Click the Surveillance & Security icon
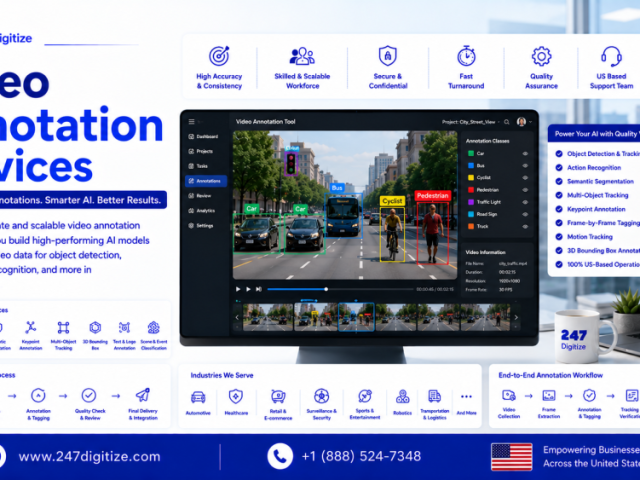This screenshot has width=640, height=480. (322, 396)
